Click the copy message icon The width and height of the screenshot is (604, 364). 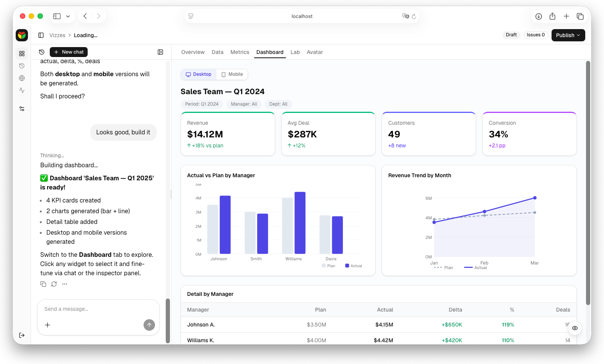click(x=43, y=284)
